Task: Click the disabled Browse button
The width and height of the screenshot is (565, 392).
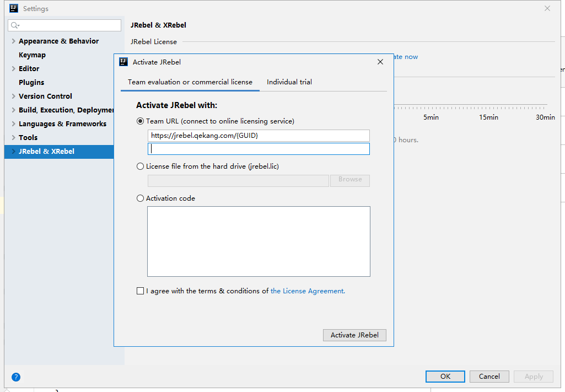Action: coord(350,180)
